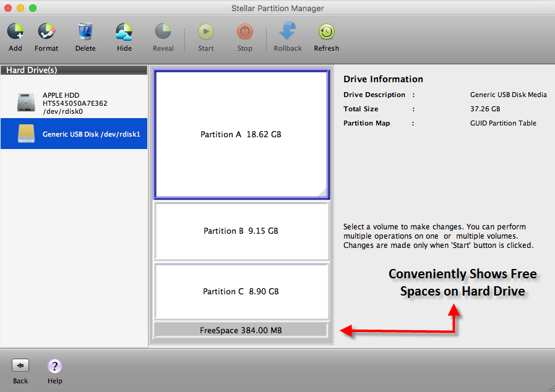
Task: Click the Stop power icon
Action: click(x=245, y=32)
